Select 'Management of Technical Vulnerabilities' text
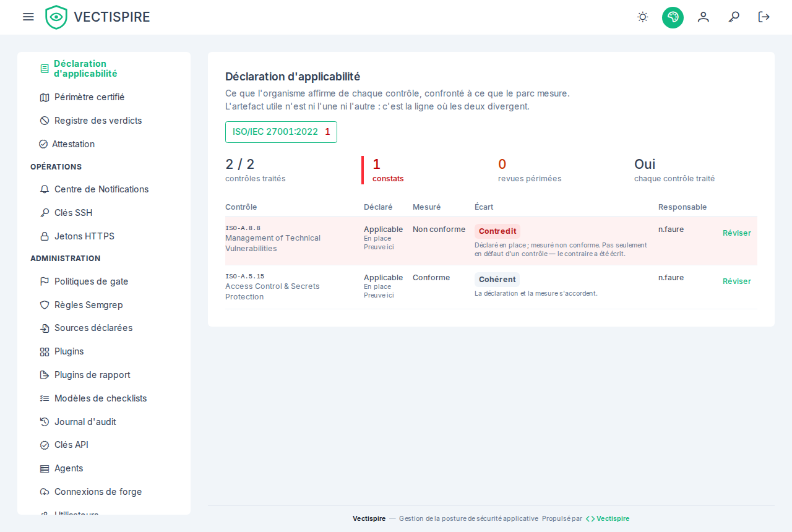792x532 pixels. [x=273, y=243]
